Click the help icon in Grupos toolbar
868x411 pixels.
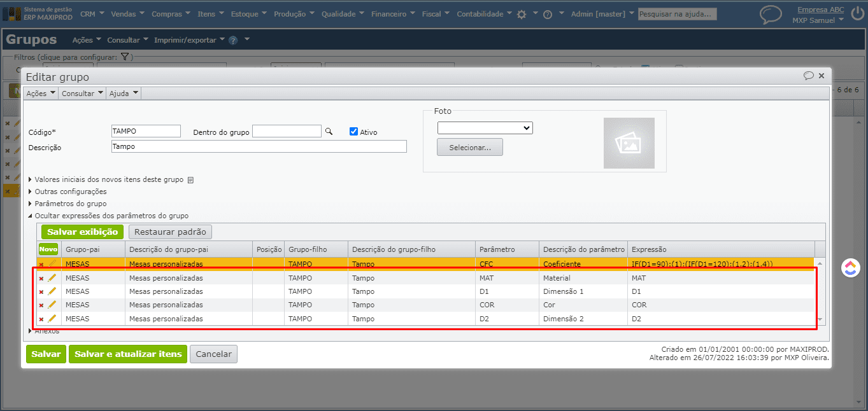233,40
